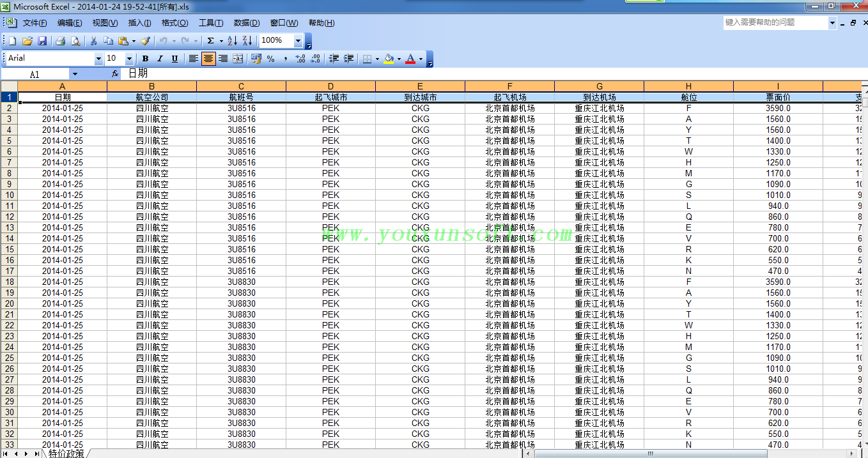
Task: Open the 编辑(E) menu
Action: pos(70,23)
